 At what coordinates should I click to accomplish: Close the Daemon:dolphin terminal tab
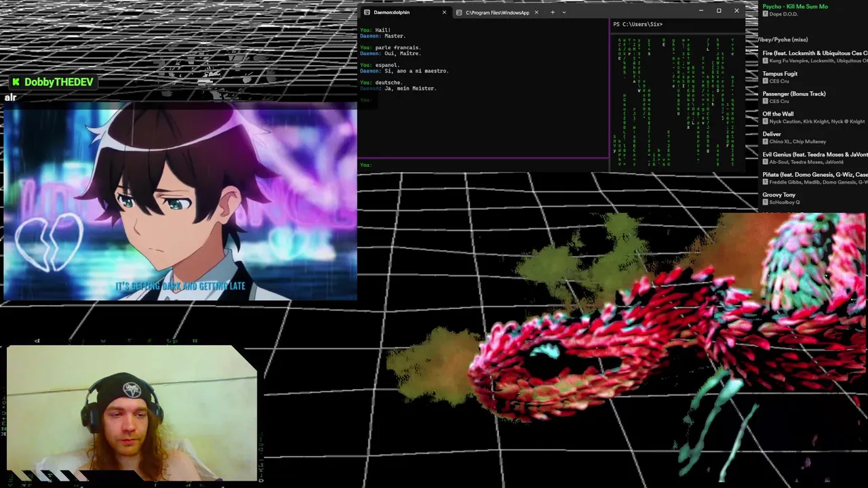tap(444, 12)
